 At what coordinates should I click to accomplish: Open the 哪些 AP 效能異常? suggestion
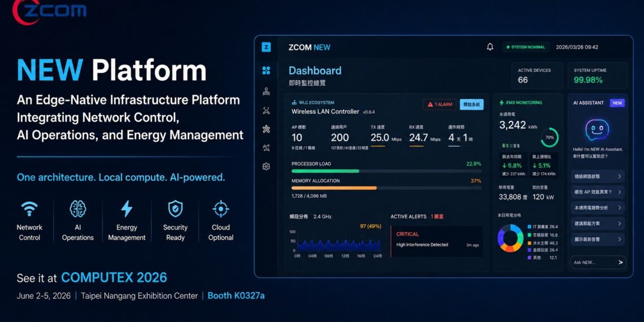tap(598, 192)
